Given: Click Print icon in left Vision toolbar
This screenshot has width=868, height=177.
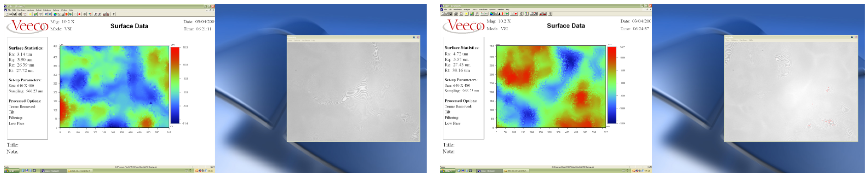Looking at the screenshot, I should 20,14.
